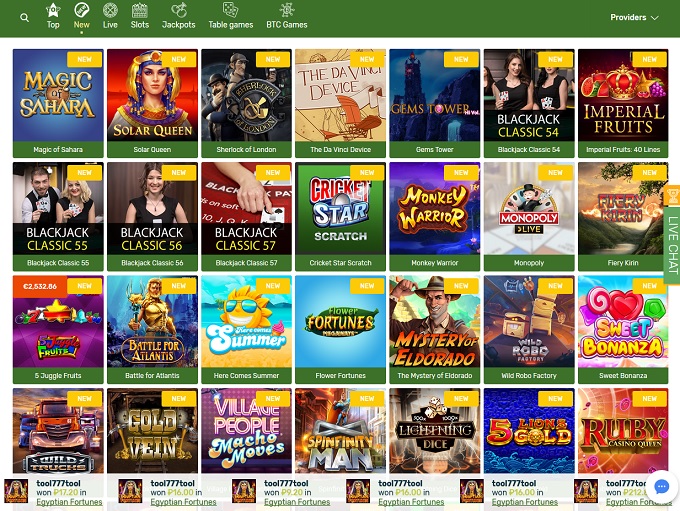Open the Gems Tower game
680x511 pixels.
434,95
